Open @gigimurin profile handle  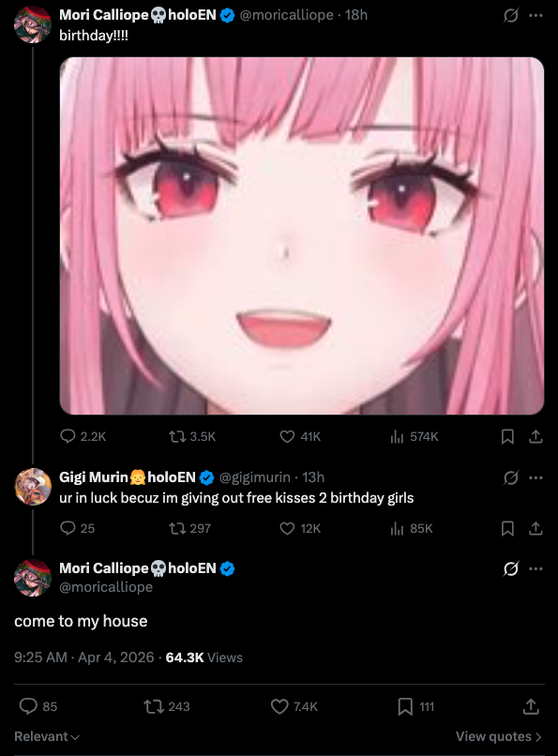click(x=255, y=477)
